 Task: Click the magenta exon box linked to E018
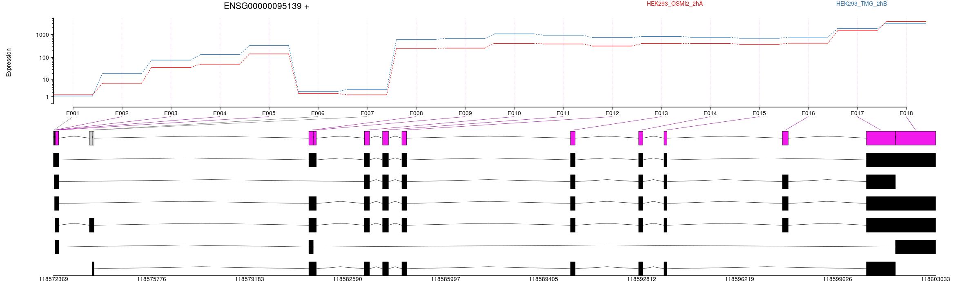(915, 138)
